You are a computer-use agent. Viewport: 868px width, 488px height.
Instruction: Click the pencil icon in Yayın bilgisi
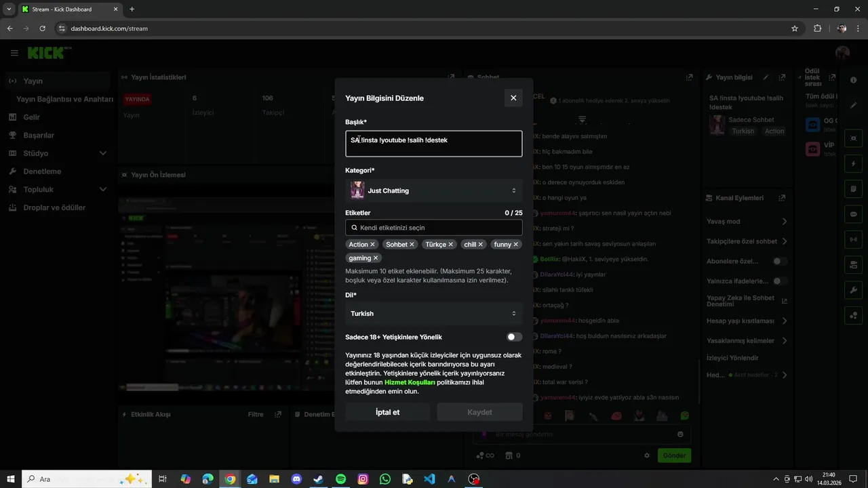tap(766, 77)
